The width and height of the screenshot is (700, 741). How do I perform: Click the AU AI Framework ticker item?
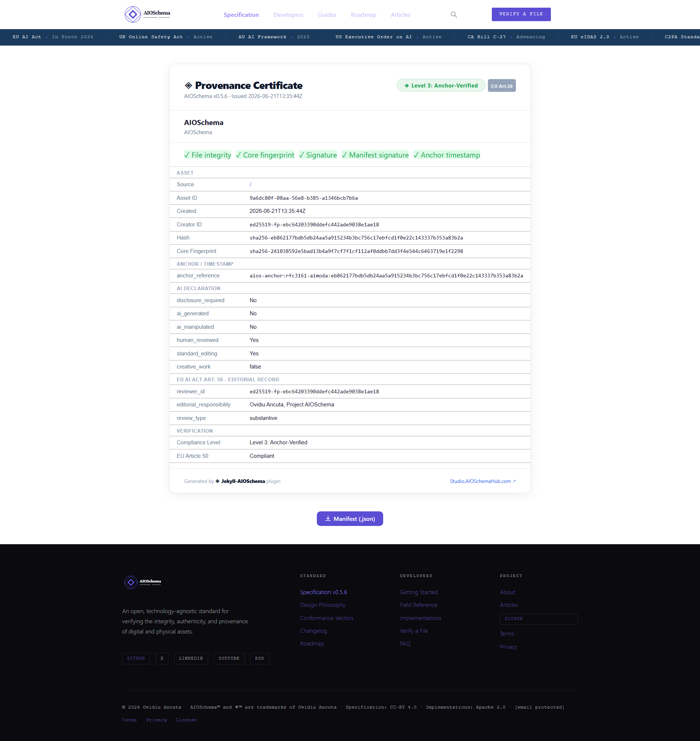click(274, 37)
